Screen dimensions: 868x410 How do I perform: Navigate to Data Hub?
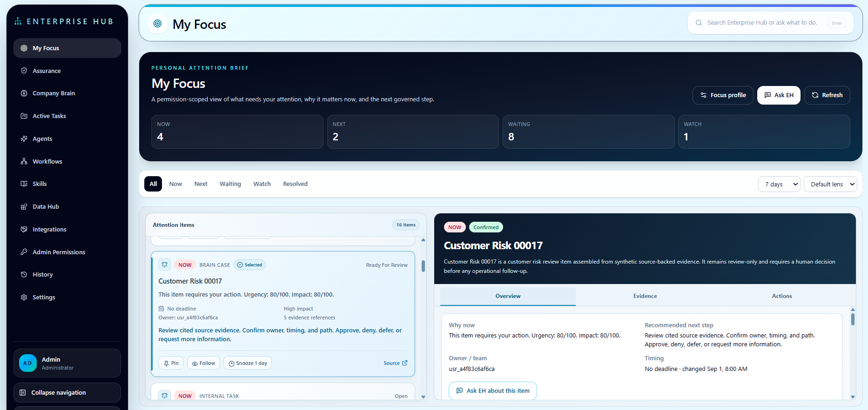tap(67, 206)
